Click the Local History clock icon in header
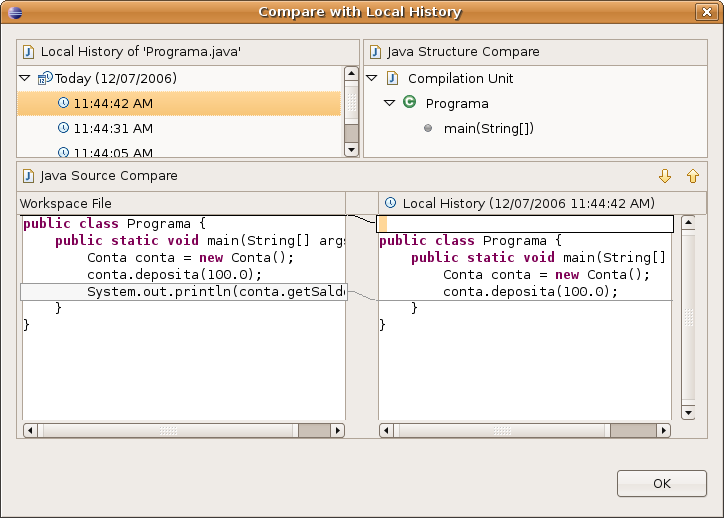The width and height of the screenshot is (724, 518). (x=390, y=202)
